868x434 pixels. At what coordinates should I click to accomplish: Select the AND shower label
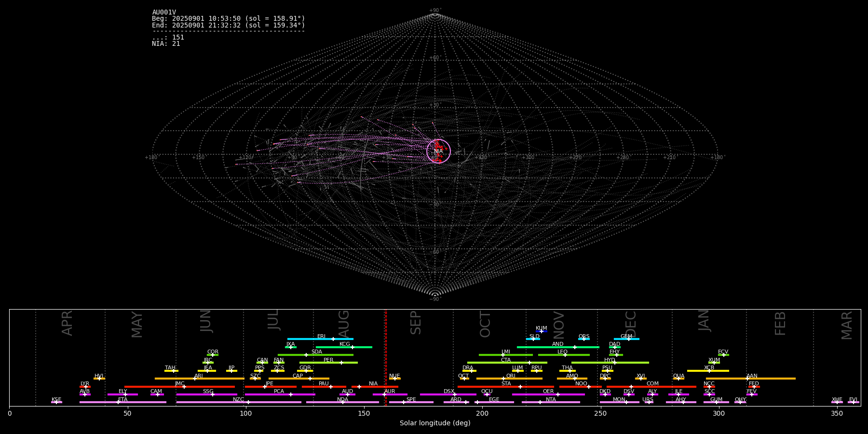(558, 344)
